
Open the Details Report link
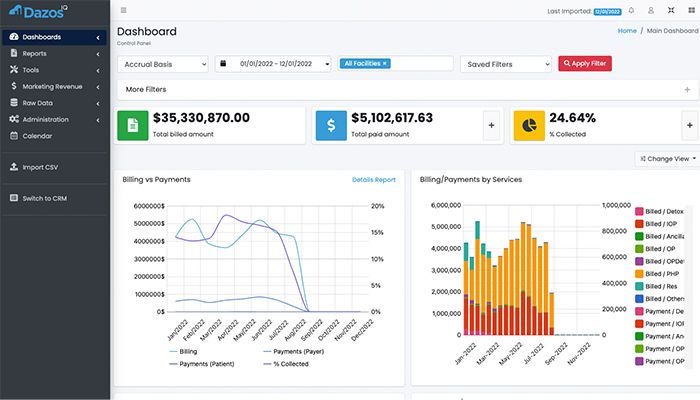[373, 180]
